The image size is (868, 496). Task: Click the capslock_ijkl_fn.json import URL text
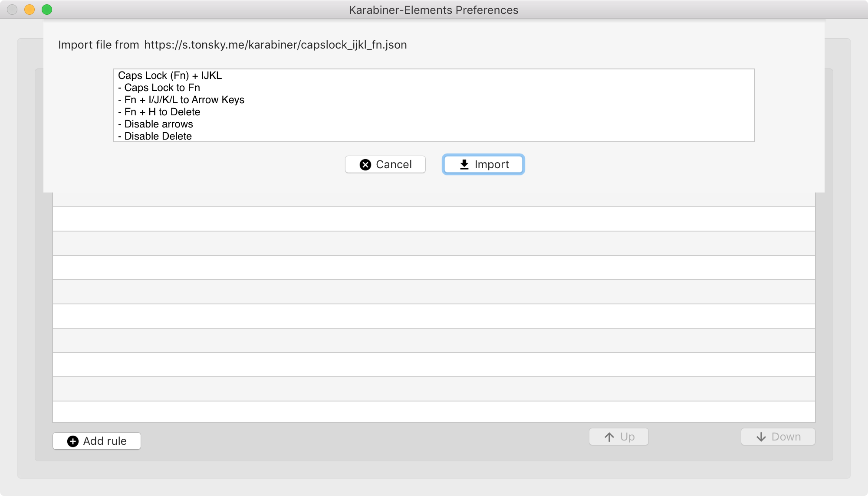(275, 45)
